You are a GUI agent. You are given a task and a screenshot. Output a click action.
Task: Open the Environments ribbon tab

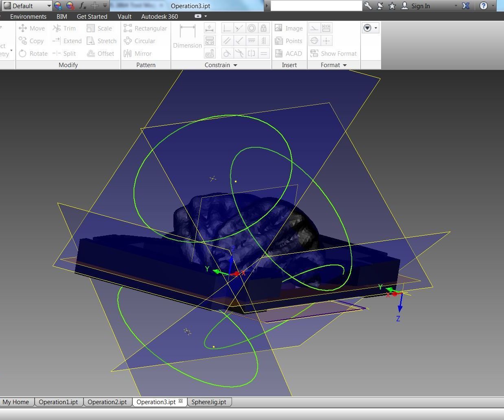coord(28,16)
